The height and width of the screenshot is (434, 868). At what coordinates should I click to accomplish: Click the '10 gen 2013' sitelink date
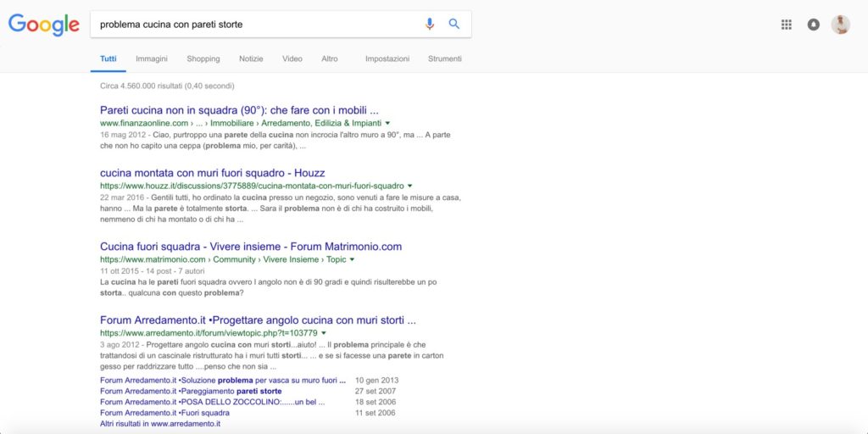pyautogui.click(x=376, y=381)
